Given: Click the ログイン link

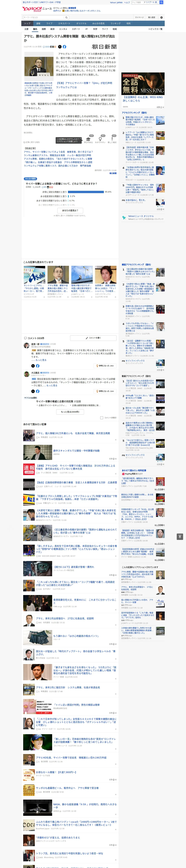Looking at the screenshot, I should (x=57, y=11).
